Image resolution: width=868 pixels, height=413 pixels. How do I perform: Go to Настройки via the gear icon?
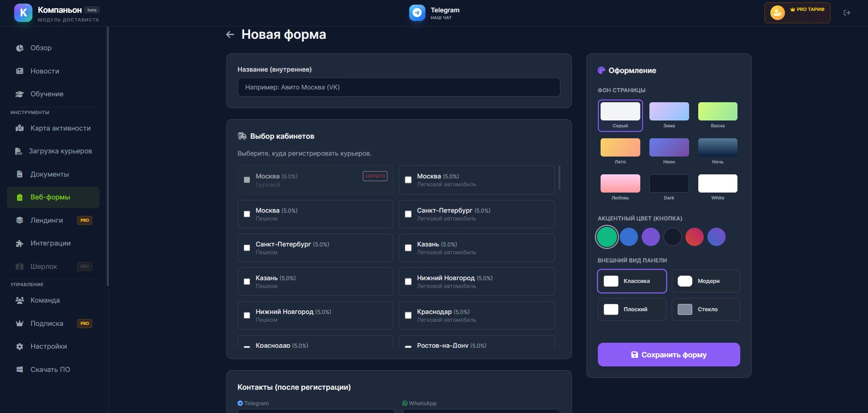(20, 346)
